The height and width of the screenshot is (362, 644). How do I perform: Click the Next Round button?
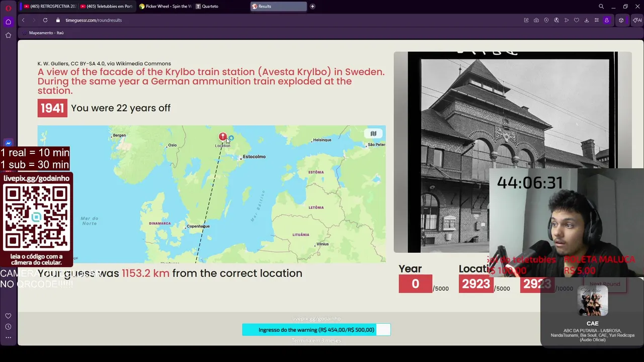[605, 284]
